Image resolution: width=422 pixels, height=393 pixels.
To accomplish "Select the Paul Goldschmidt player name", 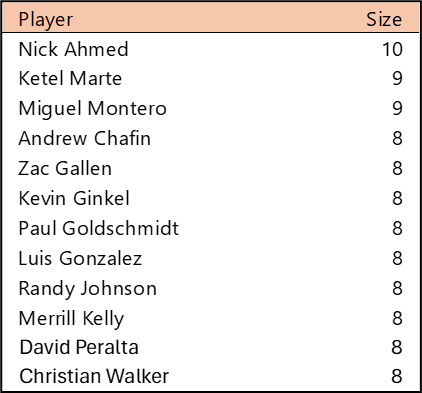I will [99, 228].
